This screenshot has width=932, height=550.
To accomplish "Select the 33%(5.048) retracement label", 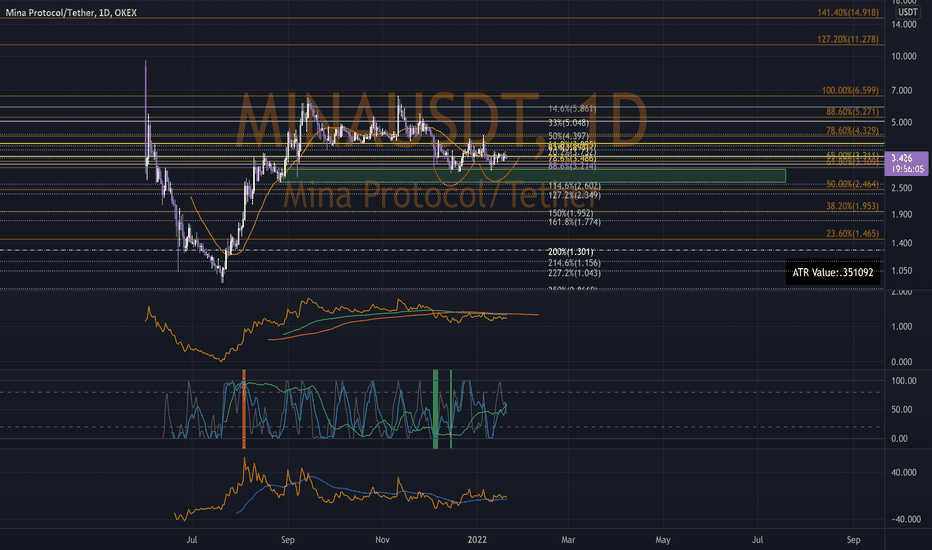I will click(x=568, y=122).
